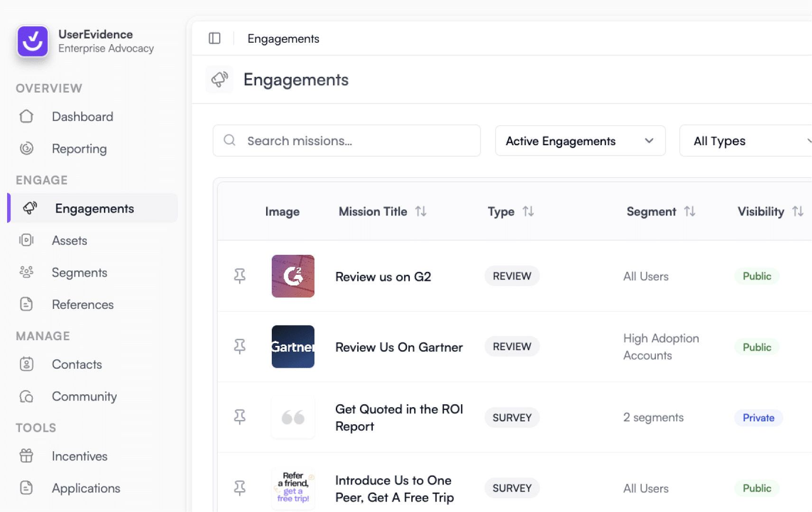Open Dashboard from the sidebar
Screen dimensions: 812x512
coord(82,117)
